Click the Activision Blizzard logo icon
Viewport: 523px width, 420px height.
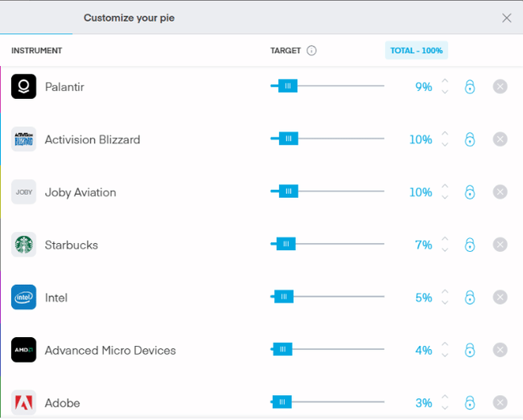24,139
